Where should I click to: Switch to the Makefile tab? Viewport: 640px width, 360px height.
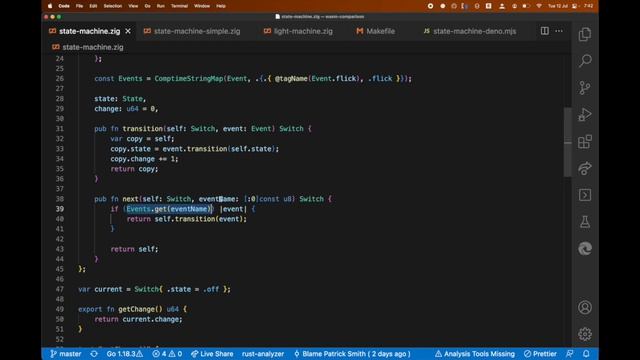coord(376,31)
